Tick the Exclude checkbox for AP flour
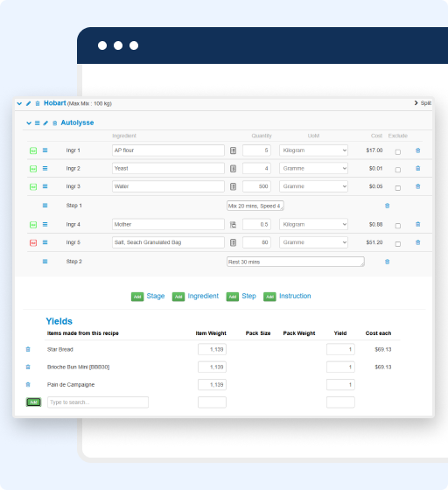This screenshot has width=448, height=490. coord(398,152)
